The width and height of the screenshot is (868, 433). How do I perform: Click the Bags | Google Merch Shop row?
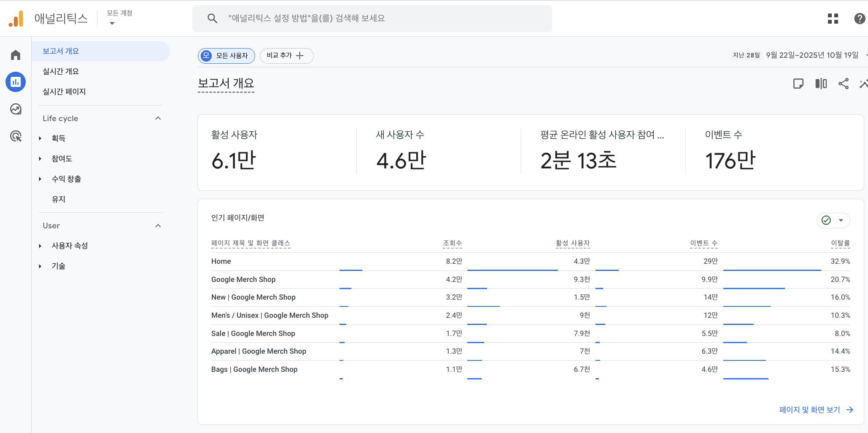531,369
